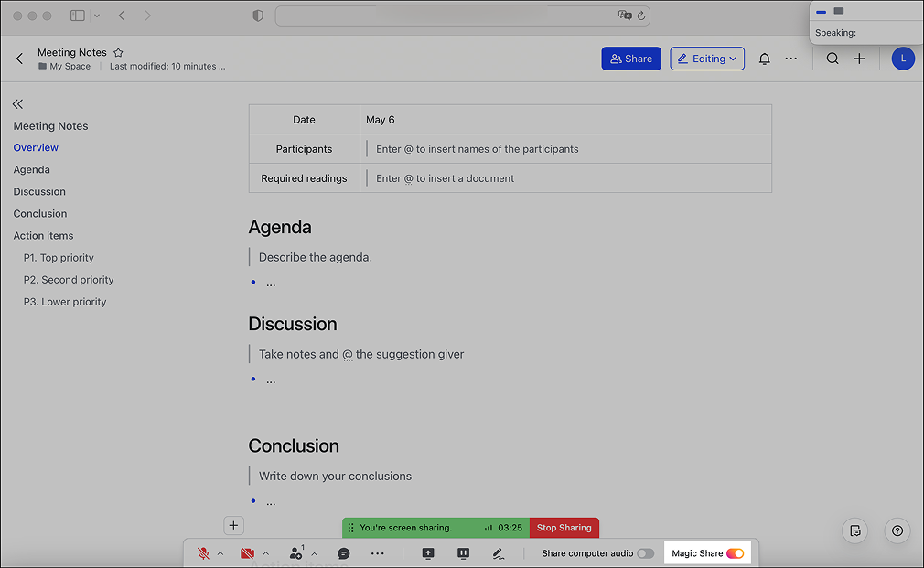Viewport: 924px width, 568px height.
Task: Turn on the camera in meeting toolbar
Action: (x=247, y=553)
